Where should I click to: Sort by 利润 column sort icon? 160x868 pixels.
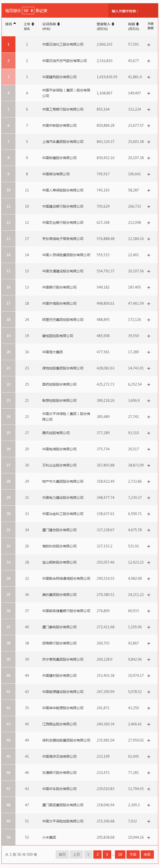click(137, 24)
